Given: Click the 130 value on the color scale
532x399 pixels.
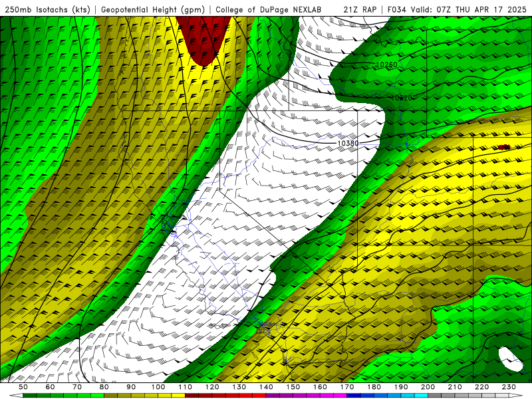Looking at the screenshot, I should [239, 387].
